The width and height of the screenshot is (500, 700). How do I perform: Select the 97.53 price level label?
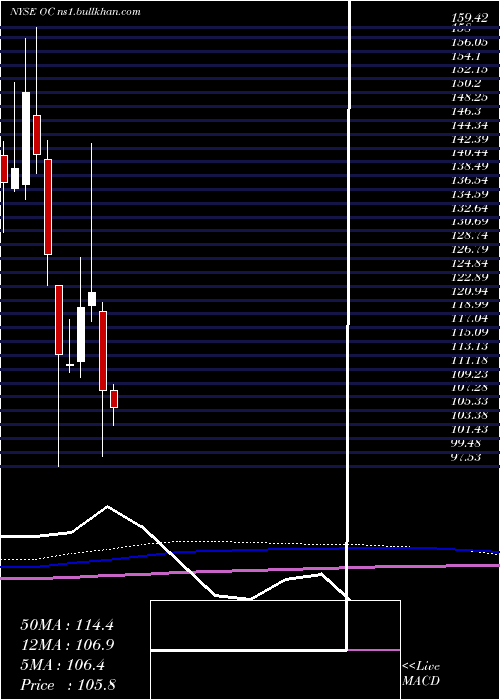466,457
